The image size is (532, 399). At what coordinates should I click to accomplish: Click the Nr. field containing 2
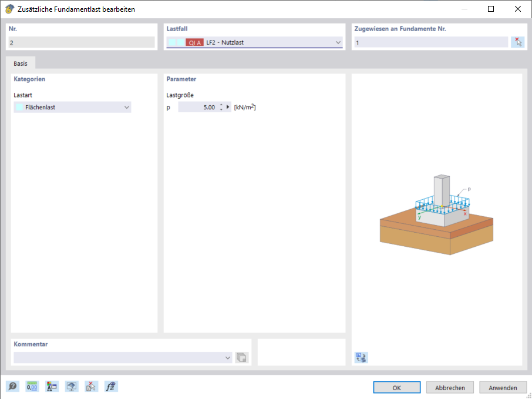point(82,42)
